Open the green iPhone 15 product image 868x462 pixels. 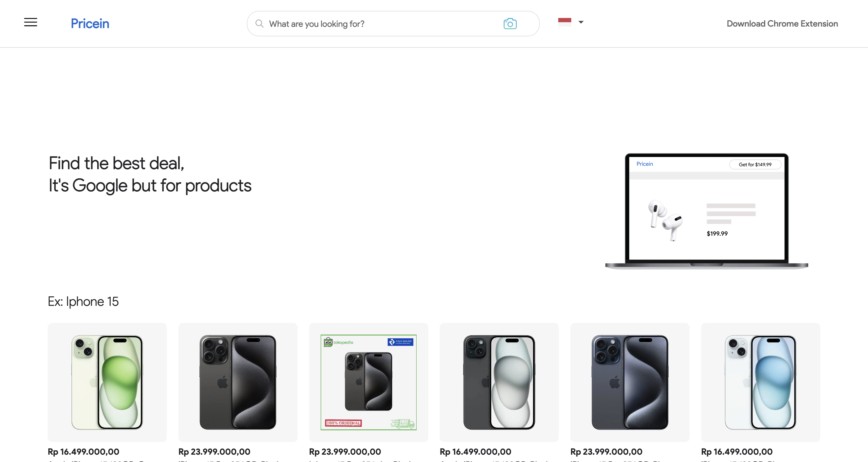click(x=107, y=382)
